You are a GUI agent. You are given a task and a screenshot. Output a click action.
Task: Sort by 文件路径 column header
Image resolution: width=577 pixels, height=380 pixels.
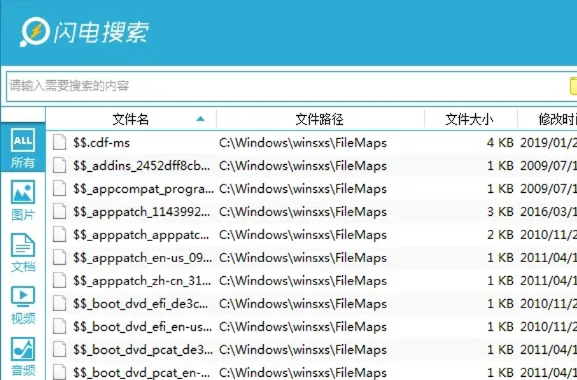pos(319,119)
